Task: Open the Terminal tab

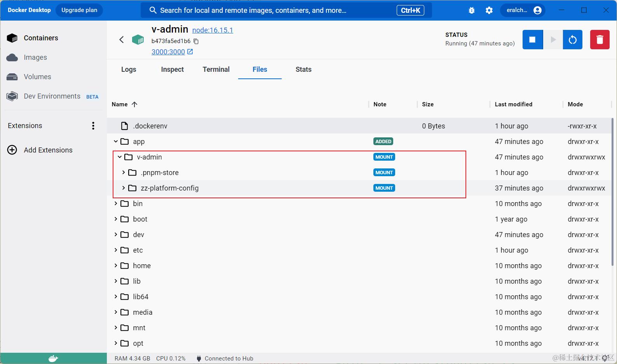Action: point(216,69)
